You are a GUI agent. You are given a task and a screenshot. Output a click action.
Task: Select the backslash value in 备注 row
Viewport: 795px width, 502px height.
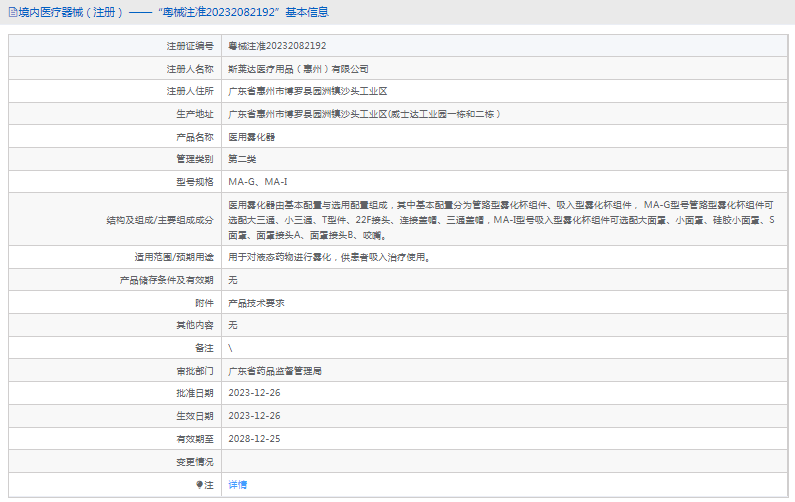point(230,348)
